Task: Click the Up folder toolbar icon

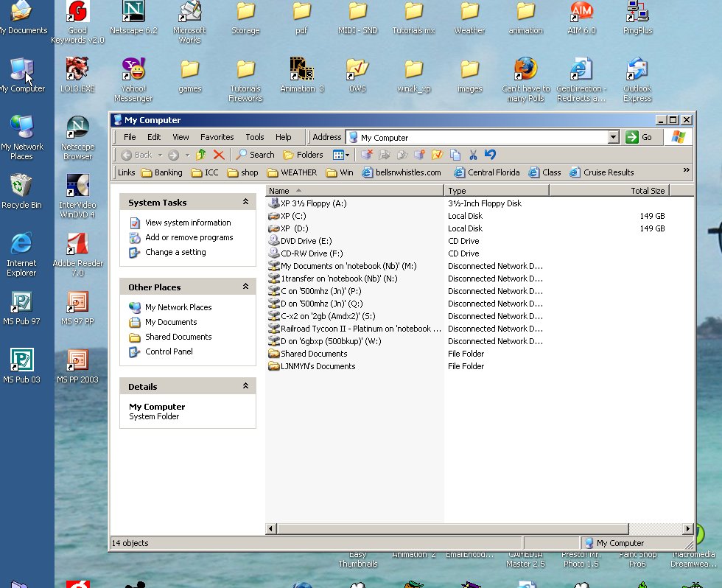Action: pos(200,155)
